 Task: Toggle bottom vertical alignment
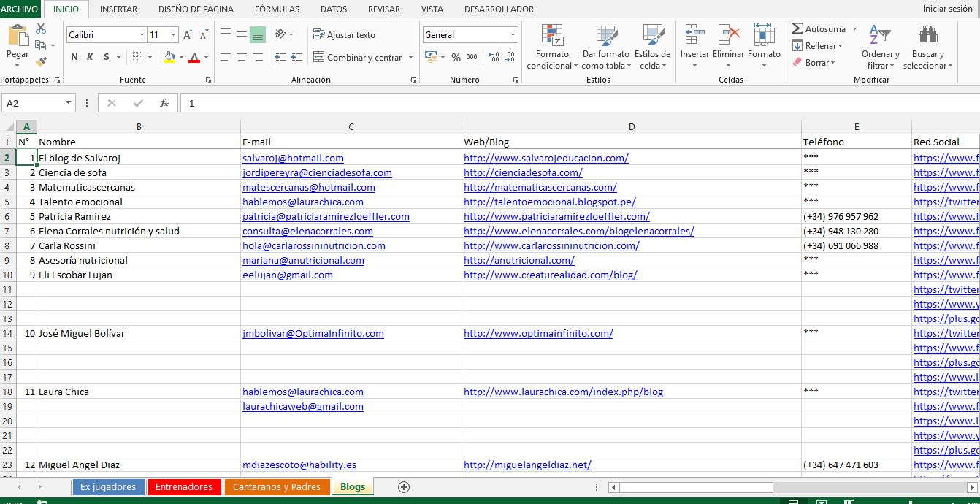[x=257, y=34]
